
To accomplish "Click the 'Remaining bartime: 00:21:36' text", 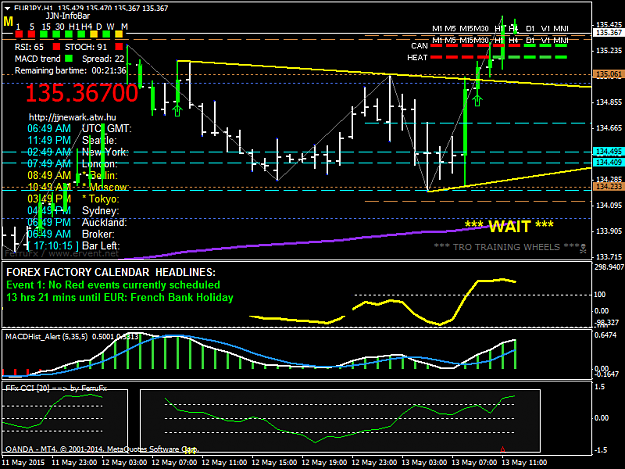I will point(71,71).
